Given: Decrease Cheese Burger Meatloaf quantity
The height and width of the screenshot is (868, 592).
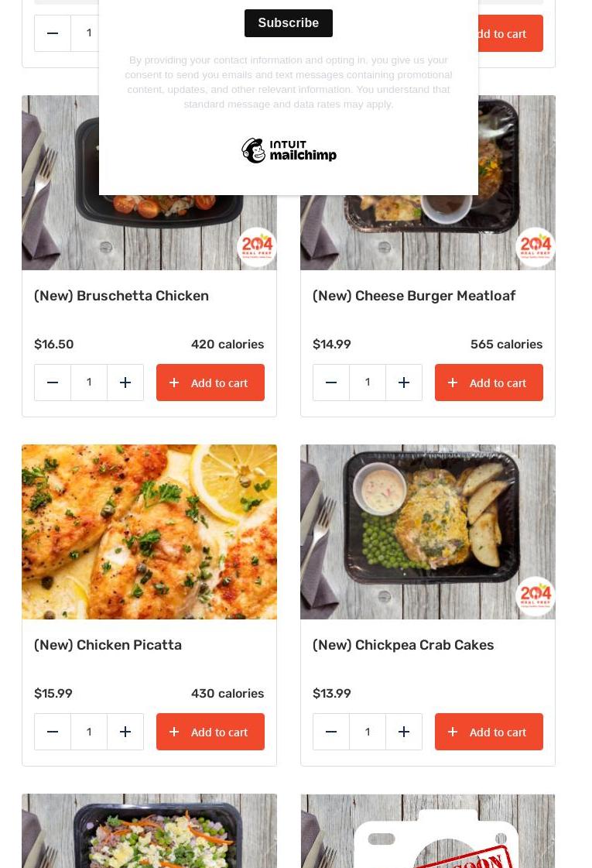Looking at the screenshot, I should coord(331,383).
